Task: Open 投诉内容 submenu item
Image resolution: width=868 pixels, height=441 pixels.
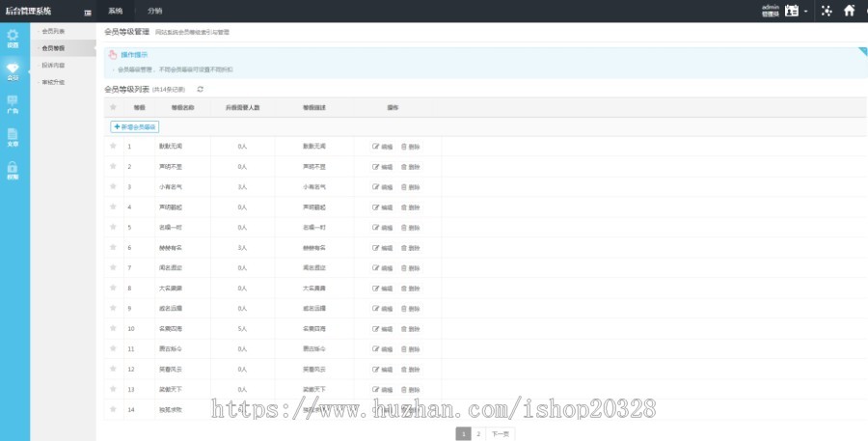Action: (53, 66)
